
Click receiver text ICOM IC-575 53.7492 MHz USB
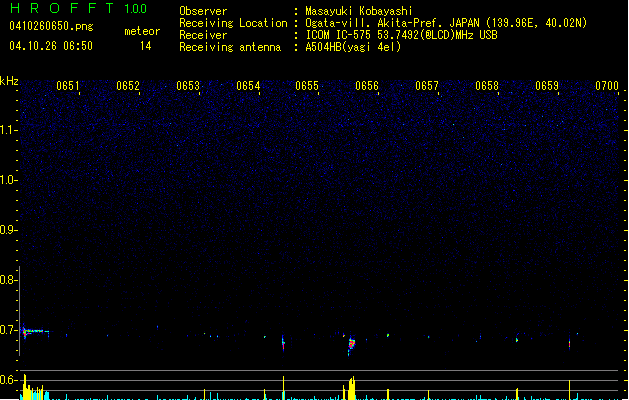[401, 35]
